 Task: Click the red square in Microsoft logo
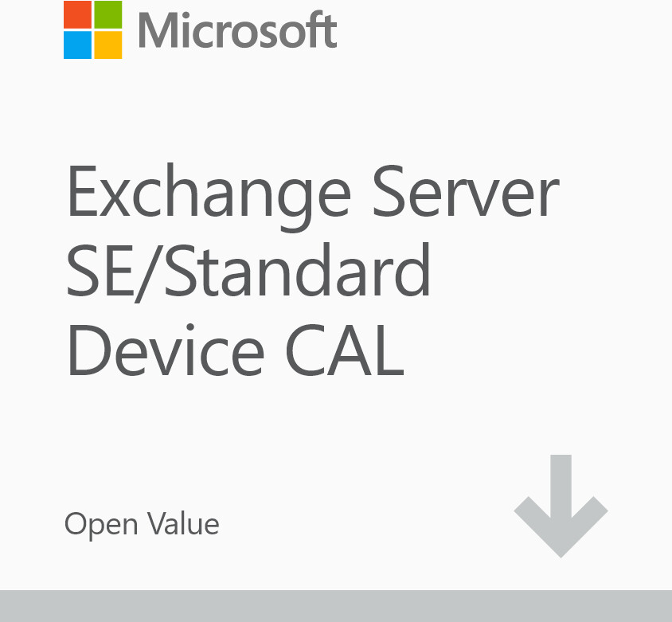click(77, 14)
